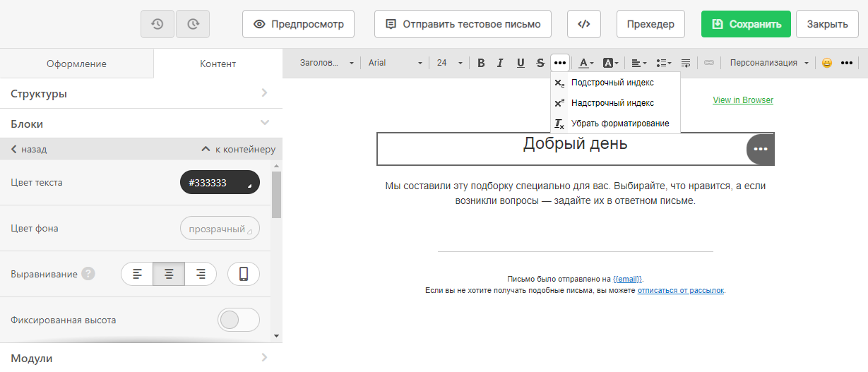This screenshot has width=868, height=372.
Task: Open the font color picker
Action: [x=585, y=63]
